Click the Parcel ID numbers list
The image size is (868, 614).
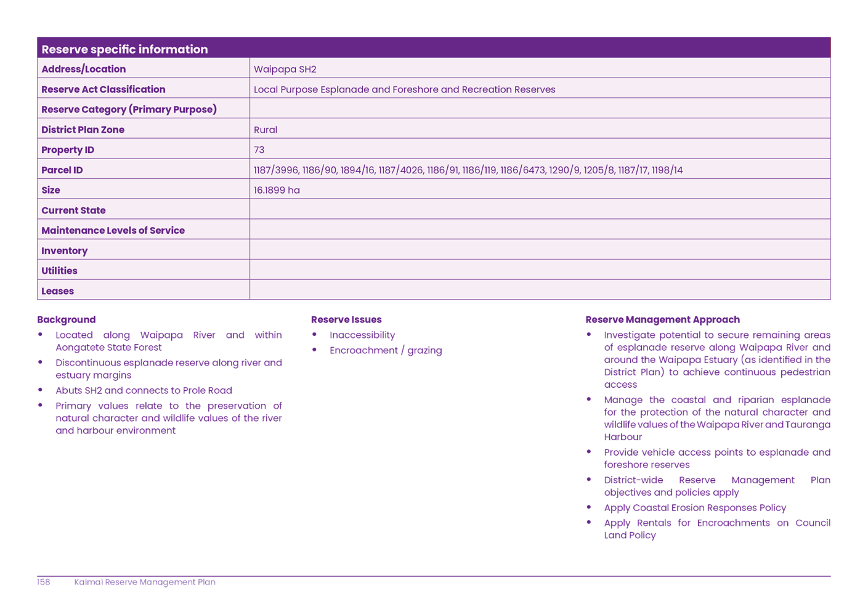click(x=468, y=170)
